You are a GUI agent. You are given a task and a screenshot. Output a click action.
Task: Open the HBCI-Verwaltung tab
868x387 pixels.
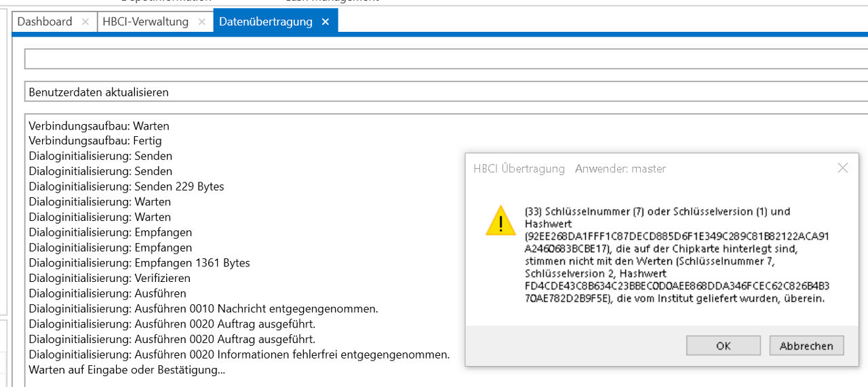pyautogui.click(x=145, y=22)
